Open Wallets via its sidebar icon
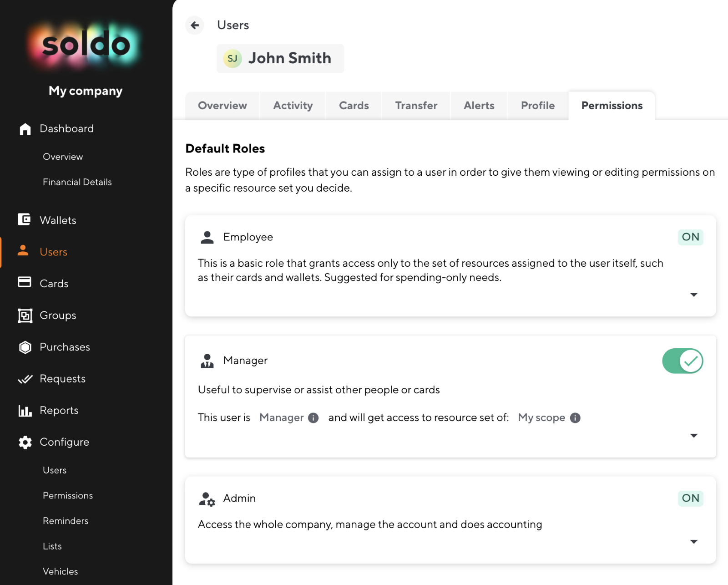 (x=24, y=219)
